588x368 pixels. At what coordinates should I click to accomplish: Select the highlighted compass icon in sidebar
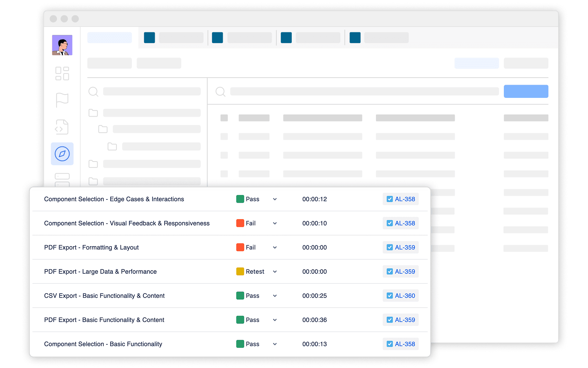(x=62, y=154)
